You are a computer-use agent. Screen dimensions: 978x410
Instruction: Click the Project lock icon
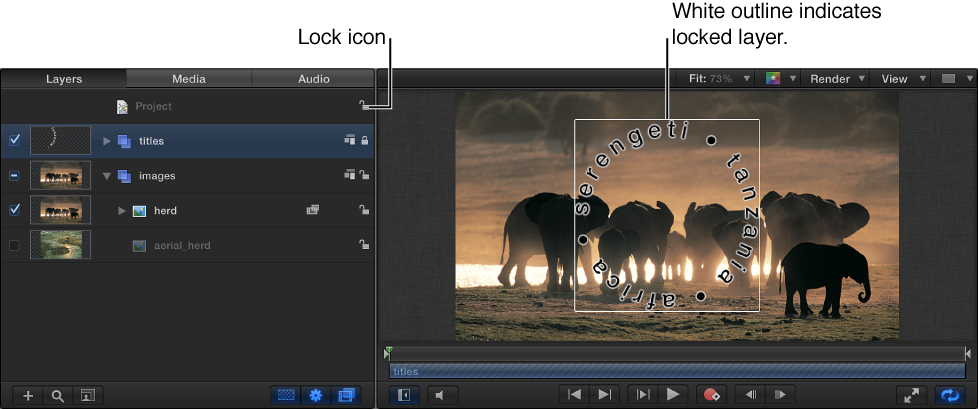(364, 106)
